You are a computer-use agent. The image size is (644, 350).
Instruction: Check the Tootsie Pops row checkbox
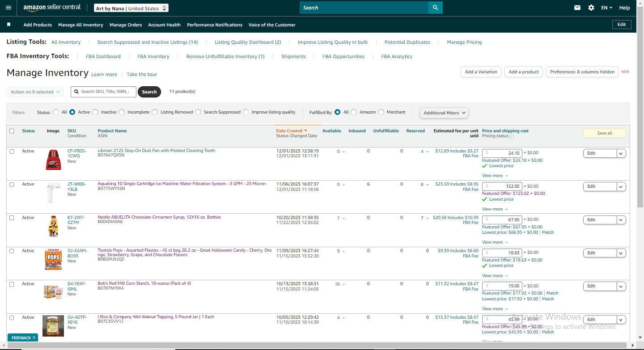(12, 251)
